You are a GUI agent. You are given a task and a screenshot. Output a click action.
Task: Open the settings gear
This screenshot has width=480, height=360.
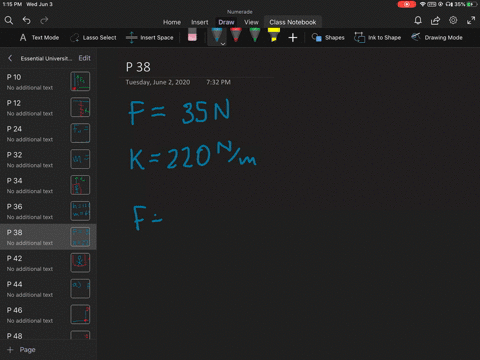point(453,20)
